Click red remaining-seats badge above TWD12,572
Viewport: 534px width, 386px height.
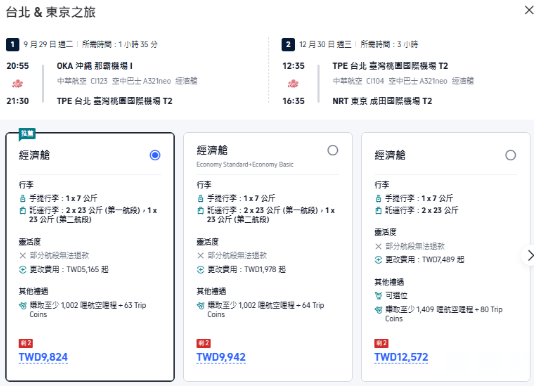381,343
